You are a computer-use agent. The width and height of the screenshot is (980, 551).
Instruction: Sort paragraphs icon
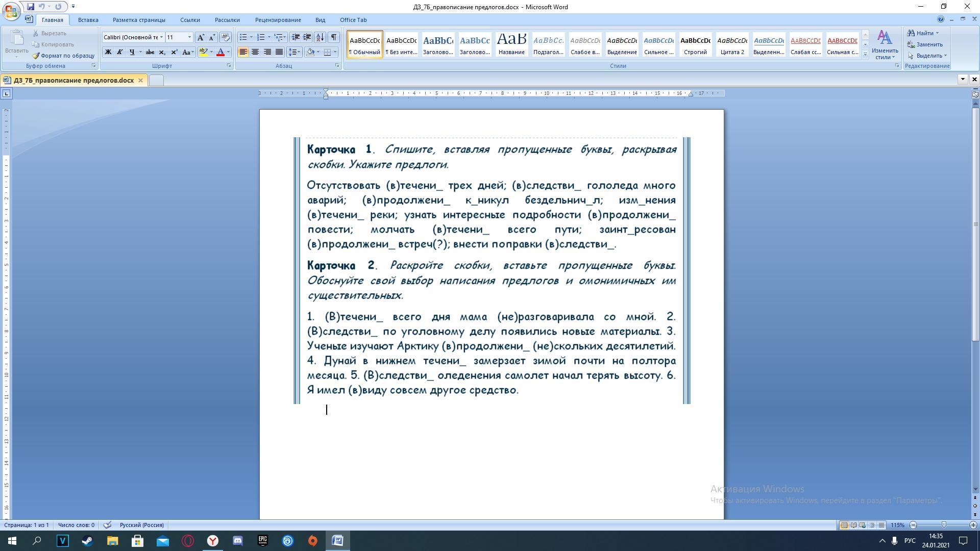tap(320, 37)
